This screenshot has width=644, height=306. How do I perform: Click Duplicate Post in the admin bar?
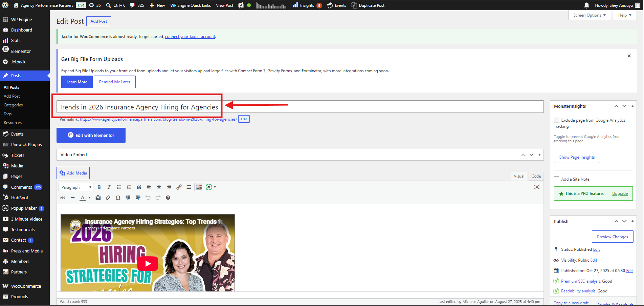[x=368, y=5]
